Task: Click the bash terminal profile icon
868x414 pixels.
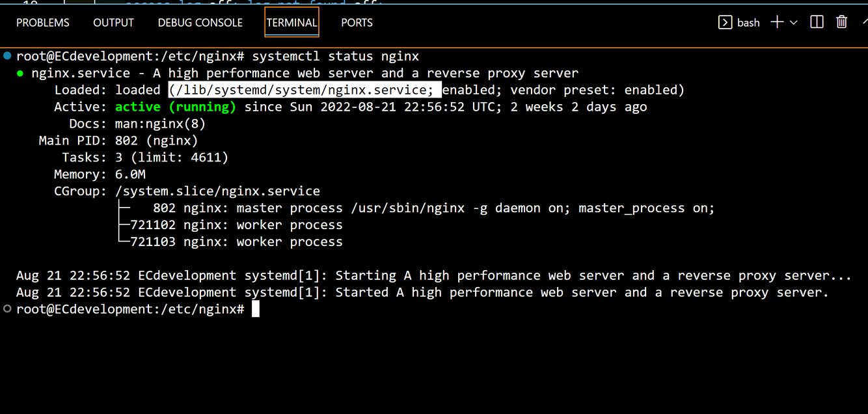Action: pyautogui.click(x=725, y=23)
